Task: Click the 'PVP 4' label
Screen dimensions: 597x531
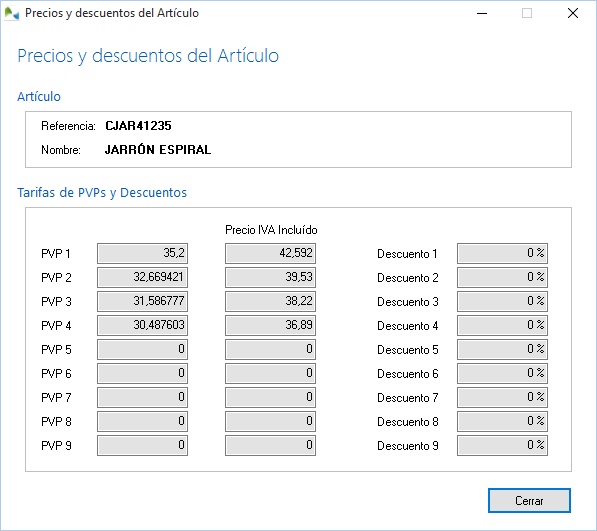Action: pyautogui.click(x=56, y=326)
